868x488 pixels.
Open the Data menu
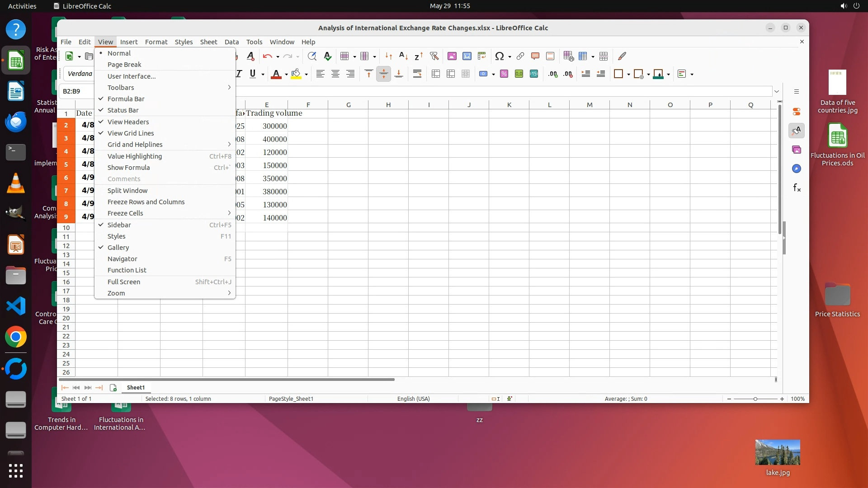coord(231,42)
